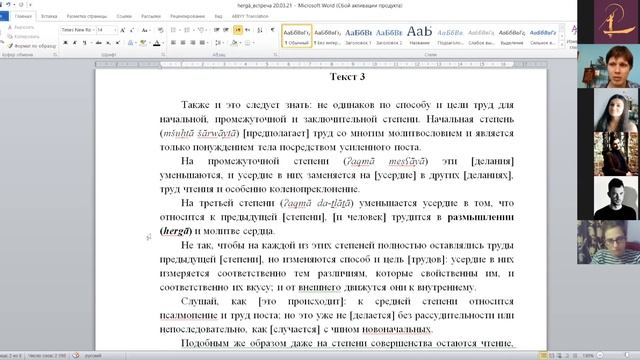Choose text highlight color
The height and width of the screenshot is (360, 640).
143,42
